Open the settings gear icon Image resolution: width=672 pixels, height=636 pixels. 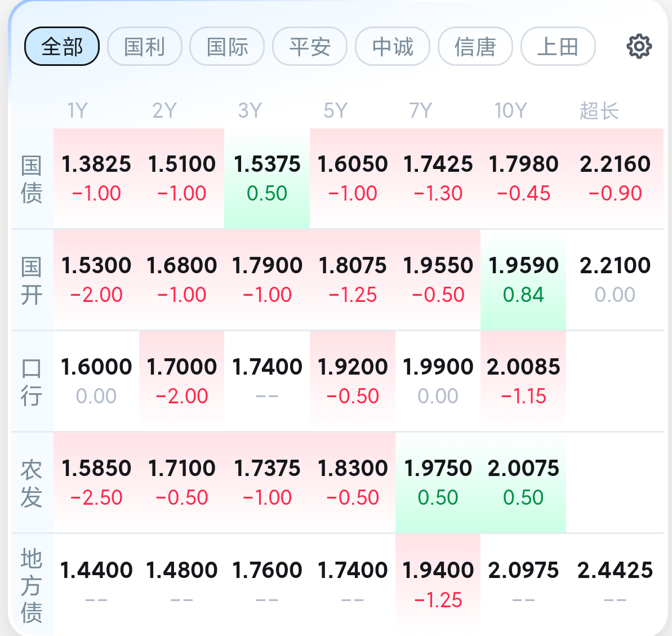click(639, 46)
